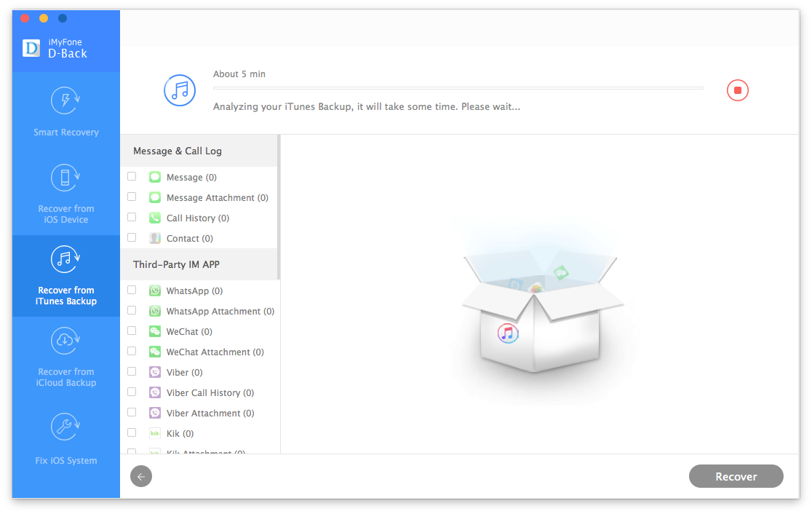
Task: Click the 'Message (0)' label
Action: 191,177
